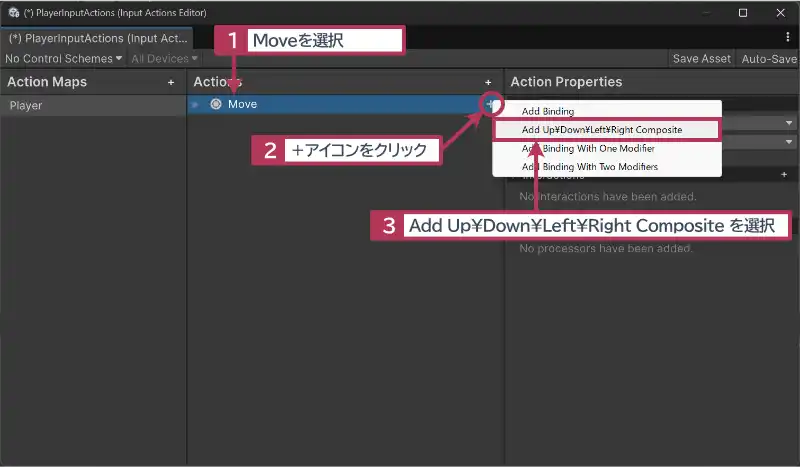Viewport: 800px width, 467px height.
Task: Click the plus icon in Actions header
Action: point(488,82)
